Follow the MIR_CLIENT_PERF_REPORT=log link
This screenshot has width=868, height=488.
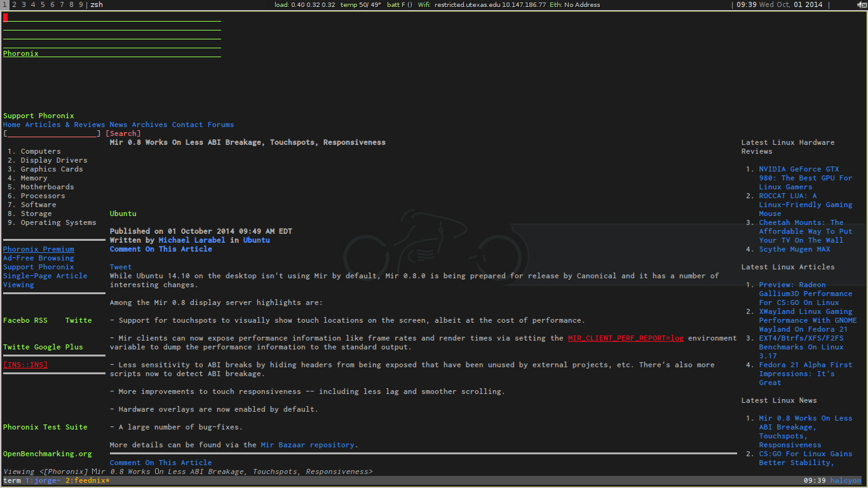625,337
